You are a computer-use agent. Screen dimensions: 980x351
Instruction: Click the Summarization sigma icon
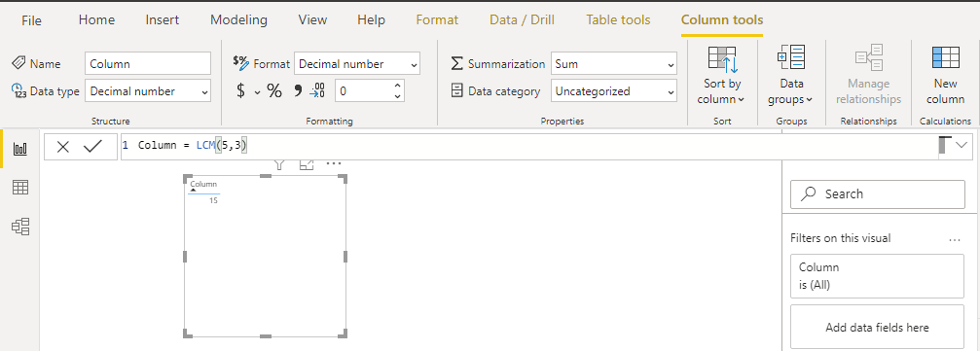(457, 64)
